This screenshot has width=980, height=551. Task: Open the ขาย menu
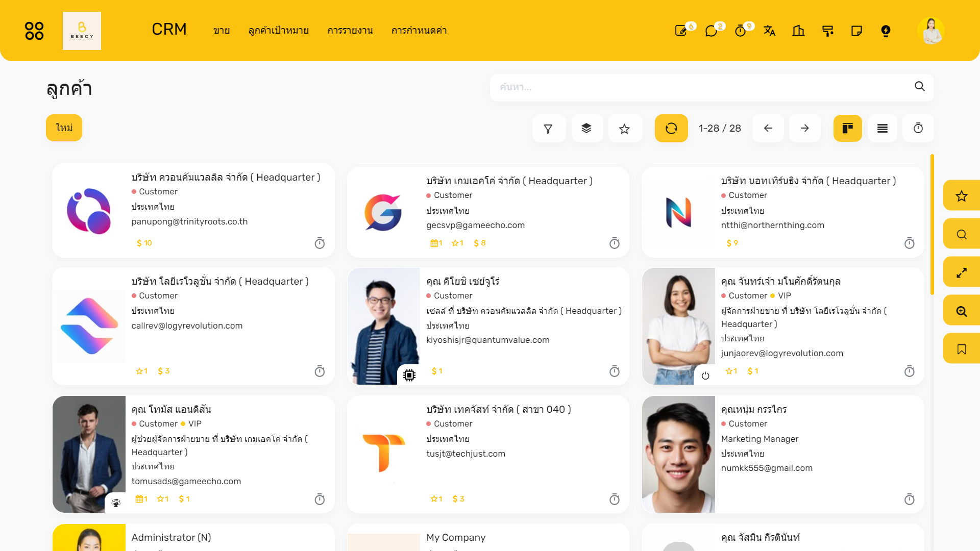click(222, 31)
